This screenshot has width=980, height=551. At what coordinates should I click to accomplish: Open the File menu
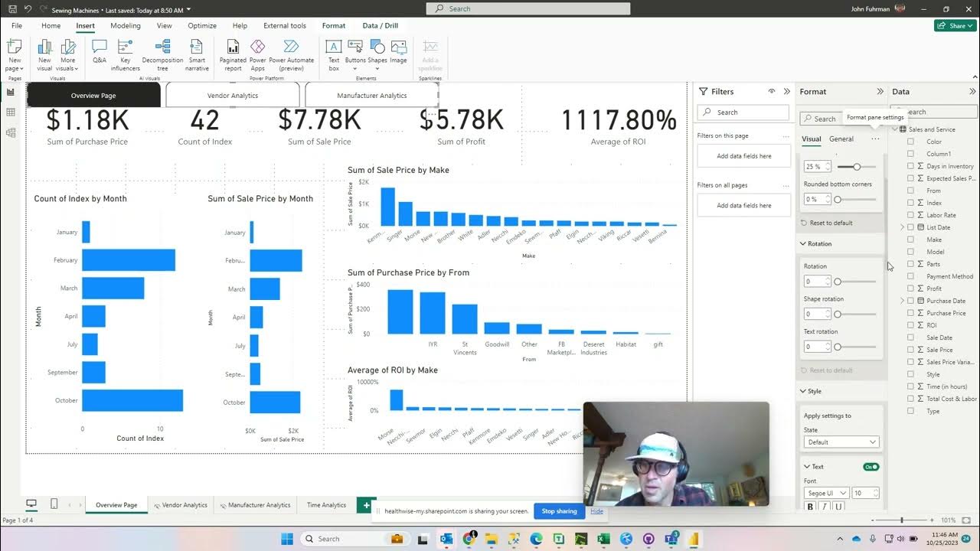click(16, 25)
